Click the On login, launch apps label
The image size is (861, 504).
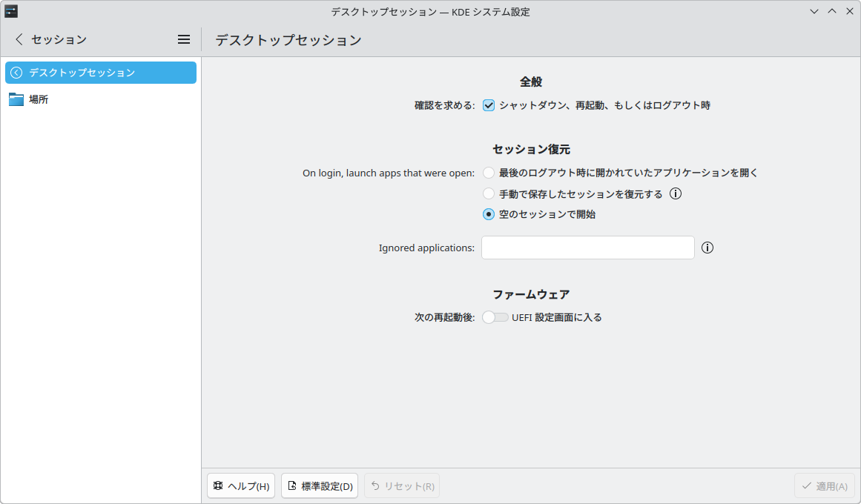click(x=388, y=173)
